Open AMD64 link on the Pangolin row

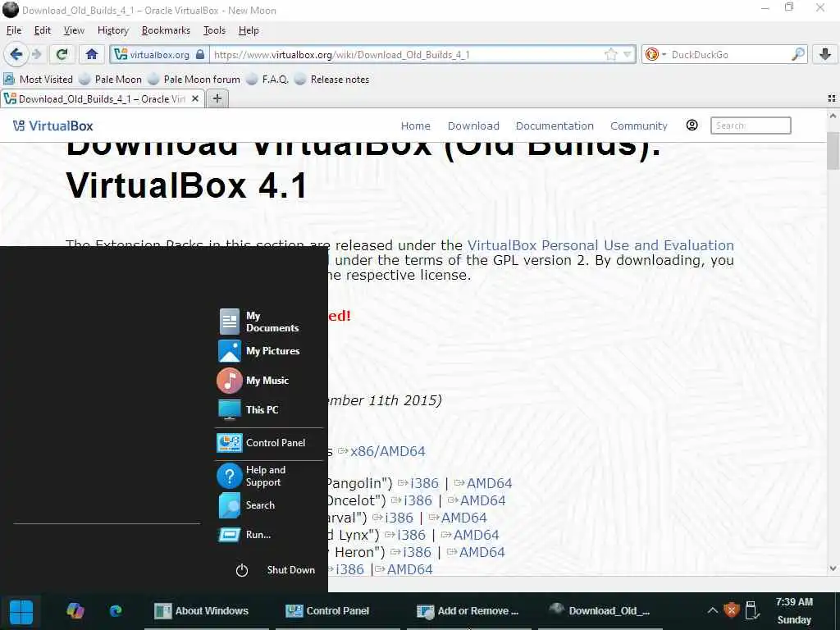pyautogui.click(x=489, y=483)
